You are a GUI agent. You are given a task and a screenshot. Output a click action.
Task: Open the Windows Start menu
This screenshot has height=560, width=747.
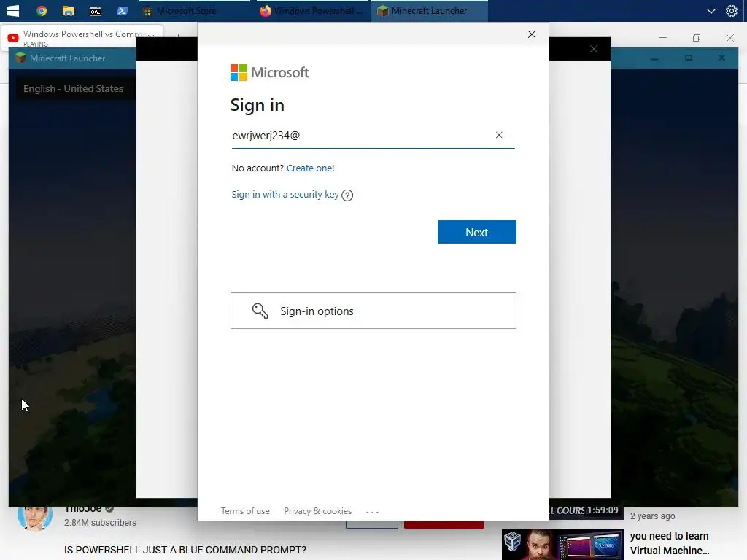click(13, 10)
